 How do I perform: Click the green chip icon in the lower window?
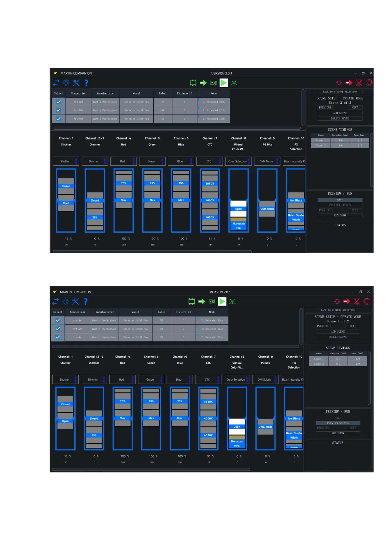192,301
